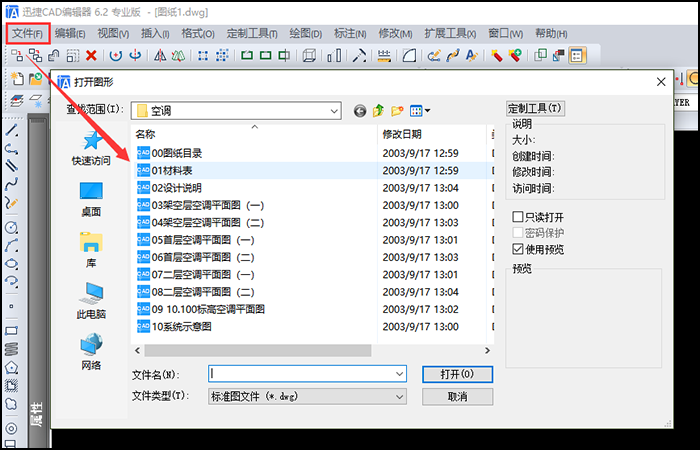Open the 视图(V) menu
Screen dimensions: 700x450
pos(113,33)
